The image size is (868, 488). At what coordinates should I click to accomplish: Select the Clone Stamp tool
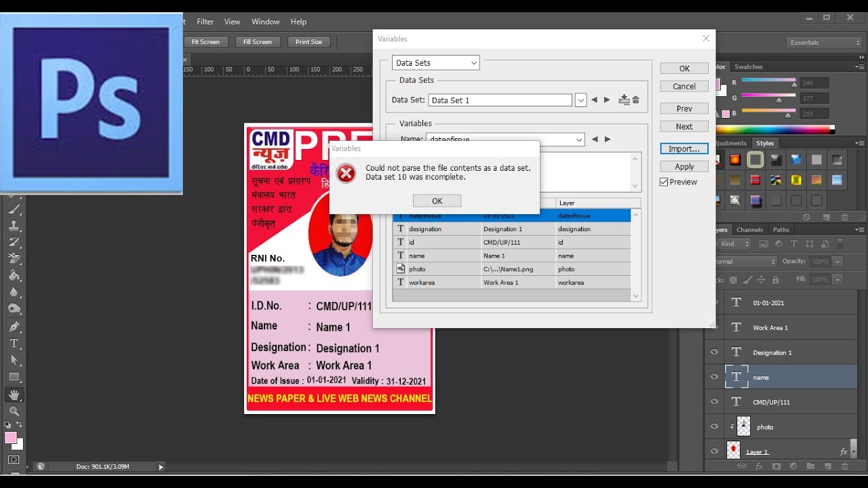tap(14, 226)
